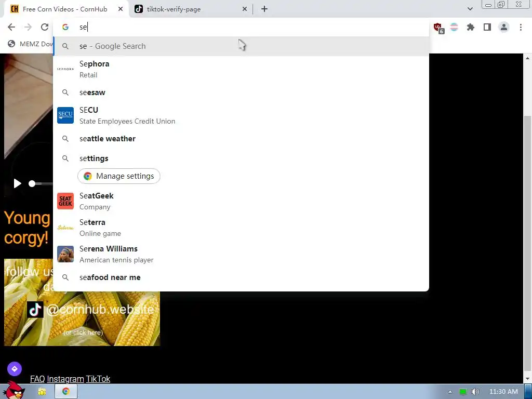Click the purple round floating button
532x399 pixels.
coord(15,369)
